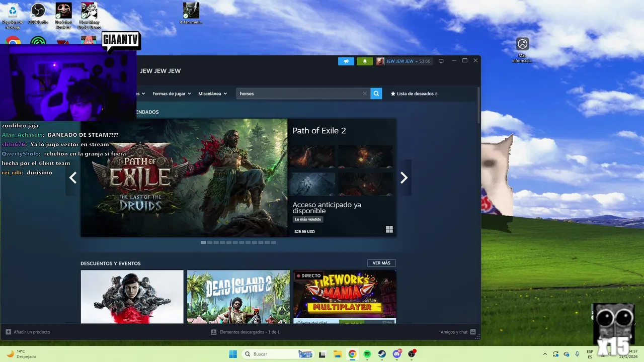Open Buckshot Roulette desktop icon
Image resolution: width=644 pixels, height=362 pixels.
click(x=63, y=16)
